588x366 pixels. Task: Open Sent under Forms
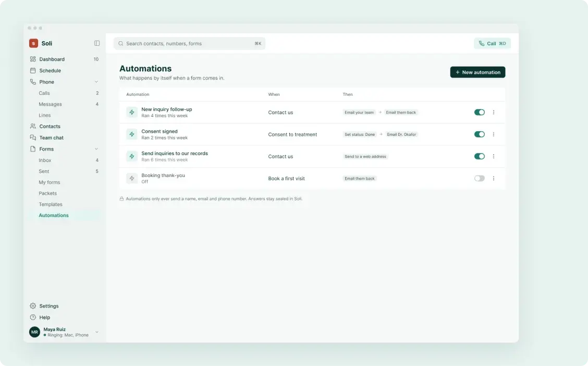65,171
